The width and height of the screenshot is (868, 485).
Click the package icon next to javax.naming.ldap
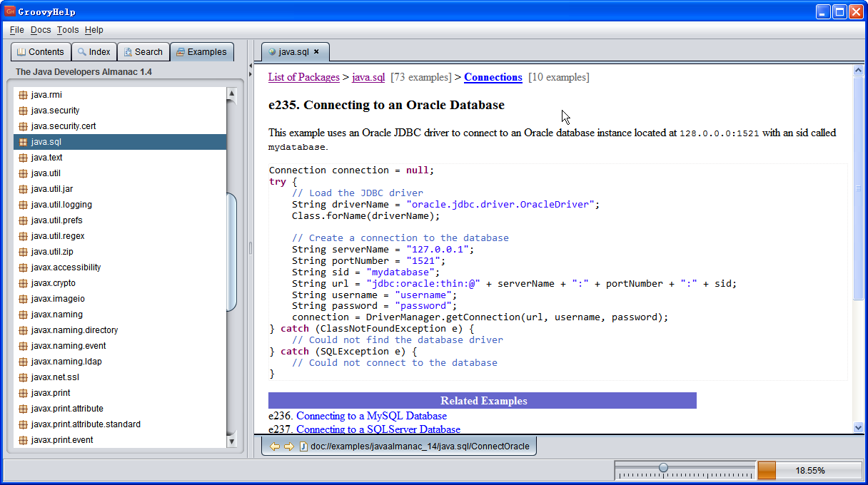[24, 362]
